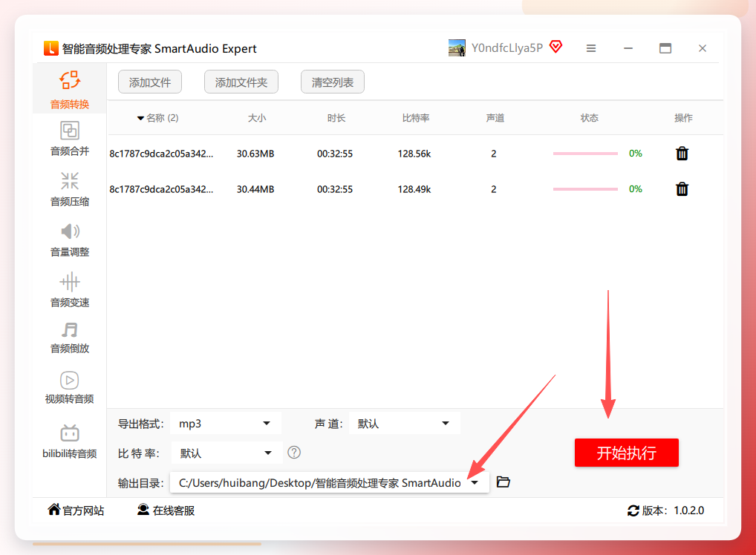Image resolution: width=756 pixels, height=555 pixels.
Task: Click the 声道 channel column header
Action: click(495, 118)
